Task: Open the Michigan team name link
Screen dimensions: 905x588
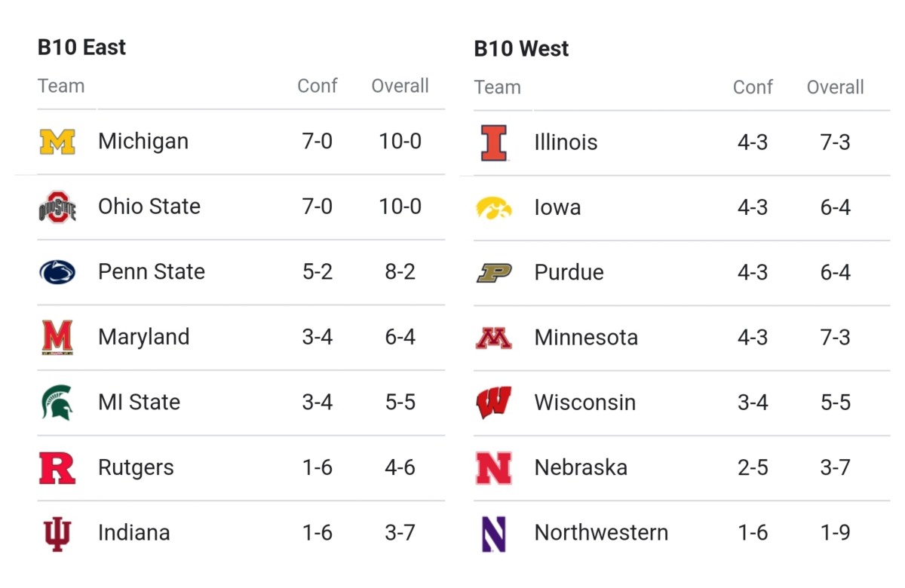Action: point(143,142)
